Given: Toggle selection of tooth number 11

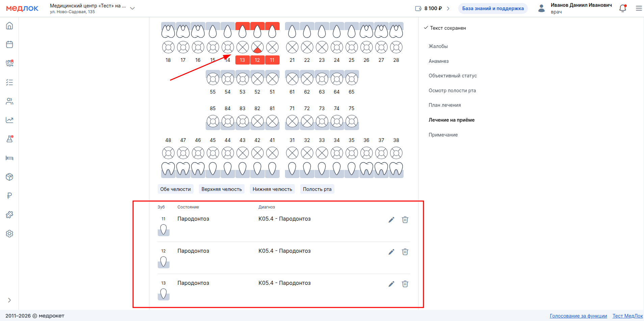Looking at the screenshot, I should coord(272,60).
